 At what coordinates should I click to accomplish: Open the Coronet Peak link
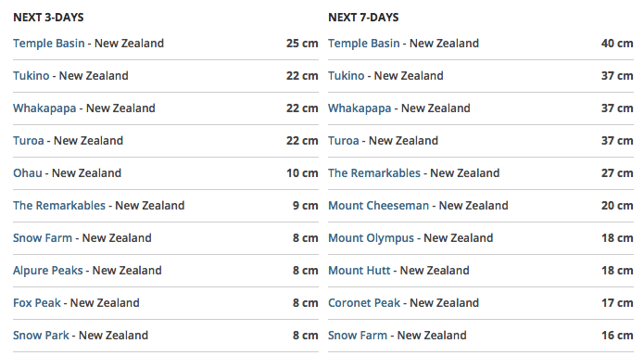tap(364, 303)
